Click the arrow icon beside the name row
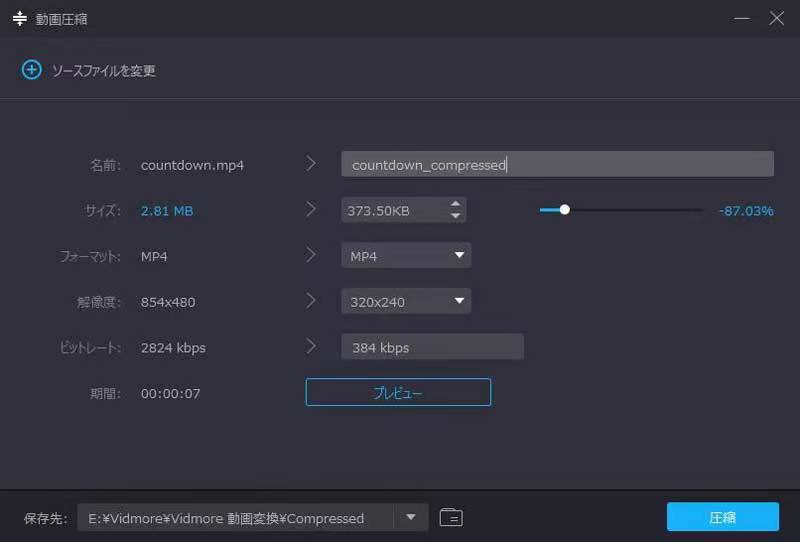Viewport: 800px width, 542px height. pyautogui.click(x=311, y=164)
